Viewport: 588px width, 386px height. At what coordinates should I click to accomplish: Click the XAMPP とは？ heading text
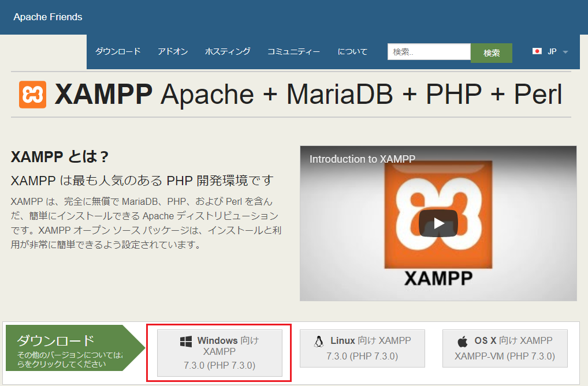pyautogui.click(x=59, y=156)
